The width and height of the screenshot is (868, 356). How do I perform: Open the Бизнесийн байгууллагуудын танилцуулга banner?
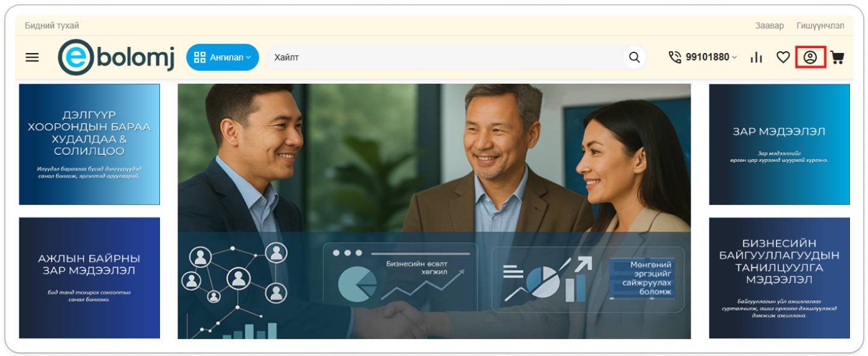[x=779, y=278]
